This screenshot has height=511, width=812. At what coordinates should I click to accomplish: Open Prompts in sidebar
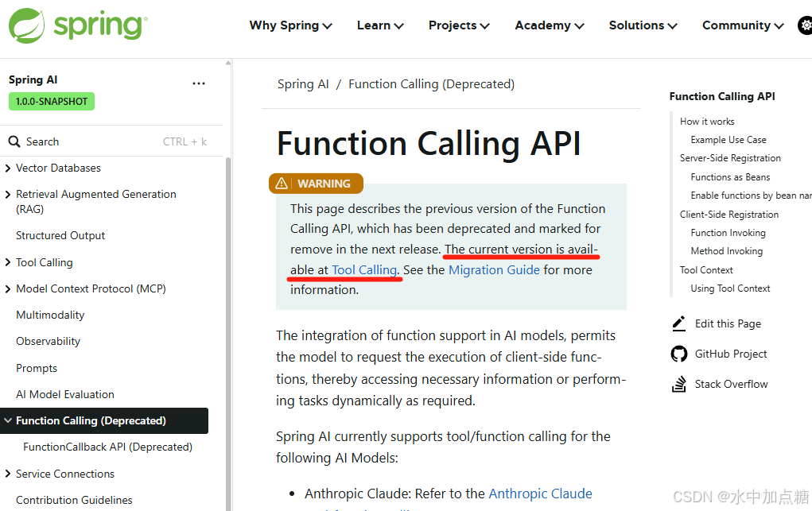[x=37, y=368]
